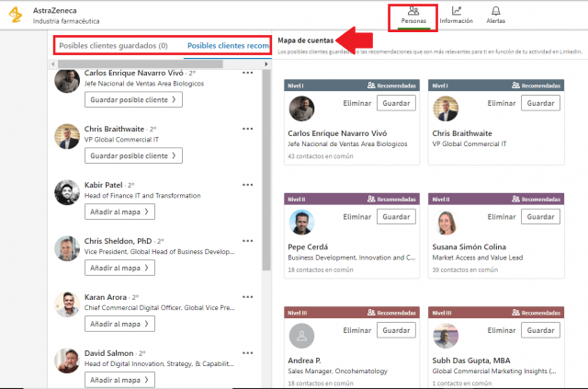The height and width of the screenshot is (389, 588).
Task: Click '43 contactos en común' text
Action: [321, 156]
